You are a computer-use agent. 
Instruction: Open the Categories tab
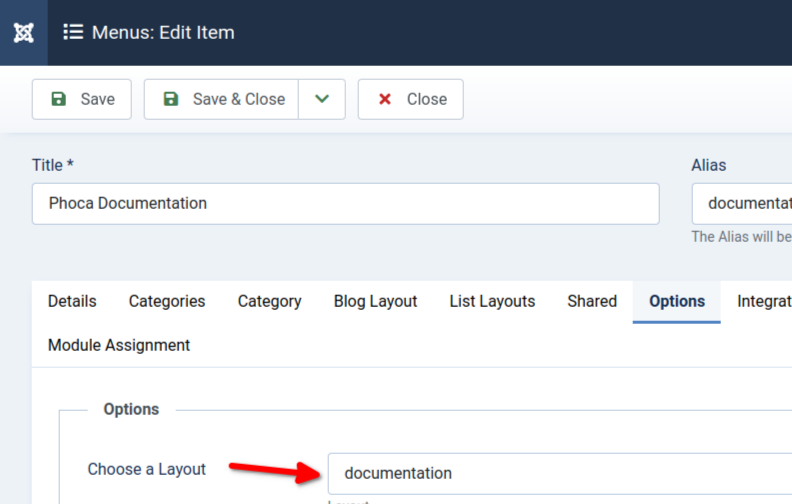[x=167, y=301]
